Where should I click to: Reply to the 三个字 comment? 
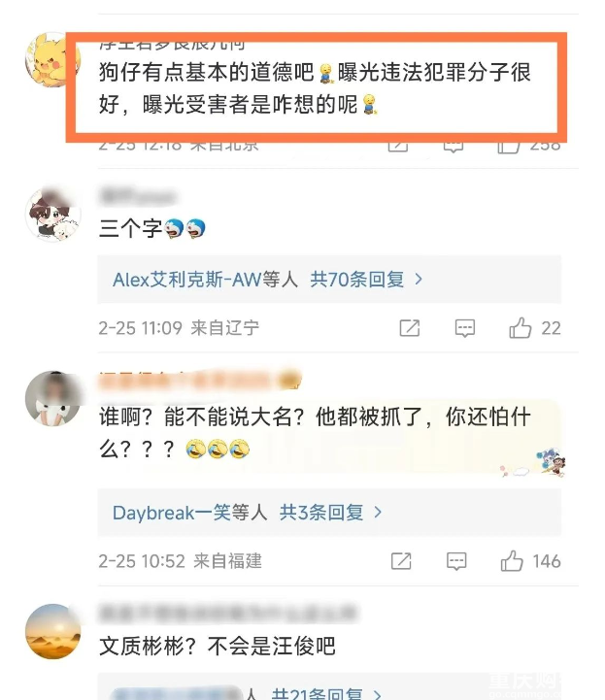[465, 328]
